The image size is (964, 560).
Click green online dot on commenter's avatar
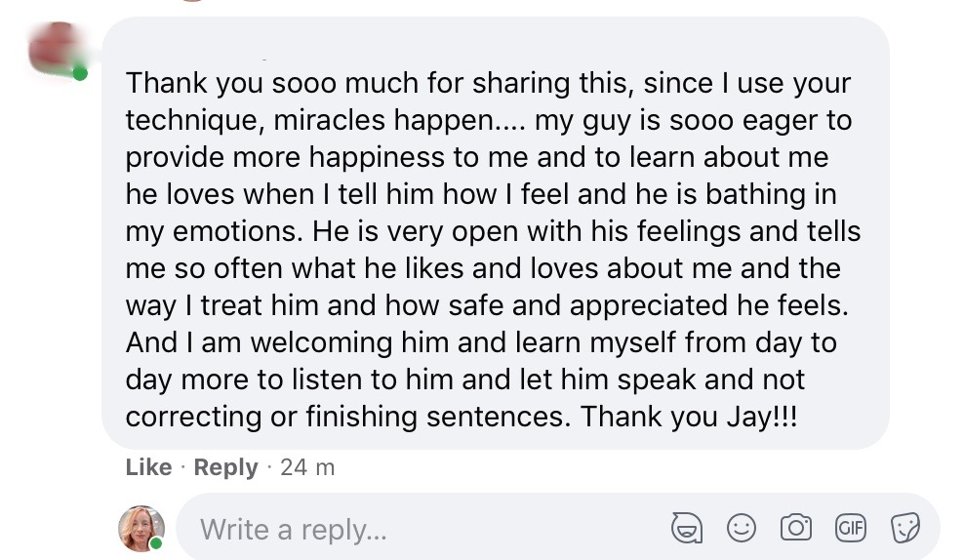point(79,73)
